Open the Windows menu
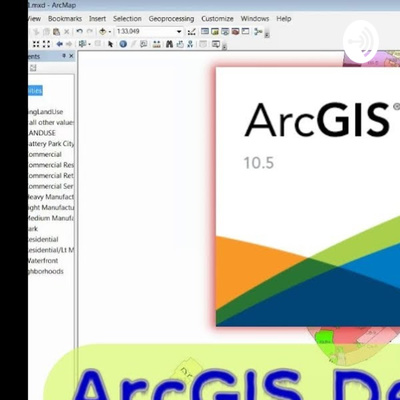 pyautogui.click(x=255, y=19)
